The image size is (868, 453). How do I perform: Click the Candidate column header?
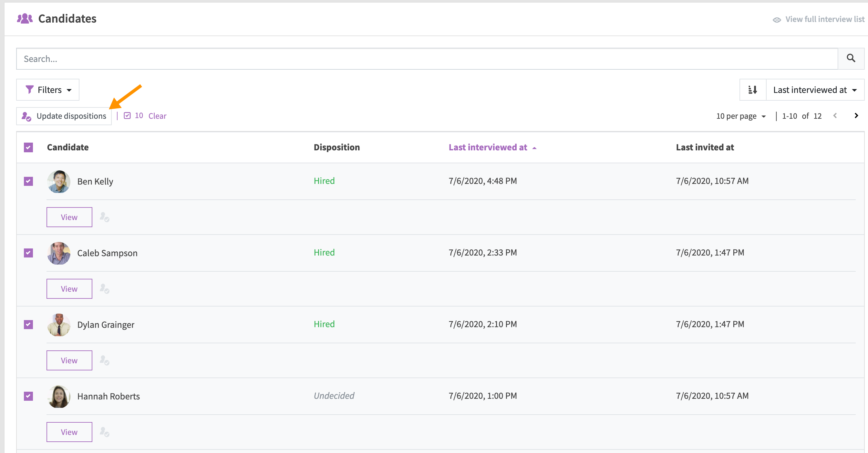click(x=68, y=147)
